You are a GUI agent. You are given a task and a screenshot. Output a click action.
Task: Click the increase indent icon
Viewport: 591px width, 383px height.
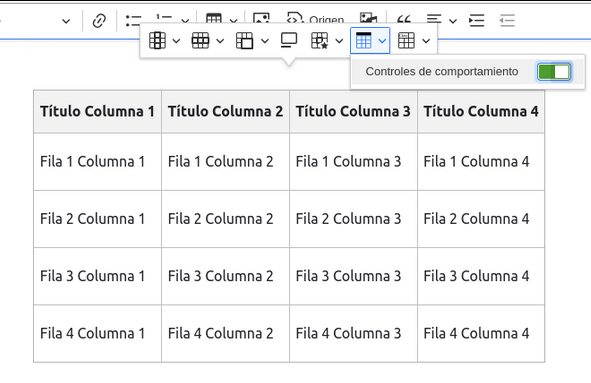476,20
